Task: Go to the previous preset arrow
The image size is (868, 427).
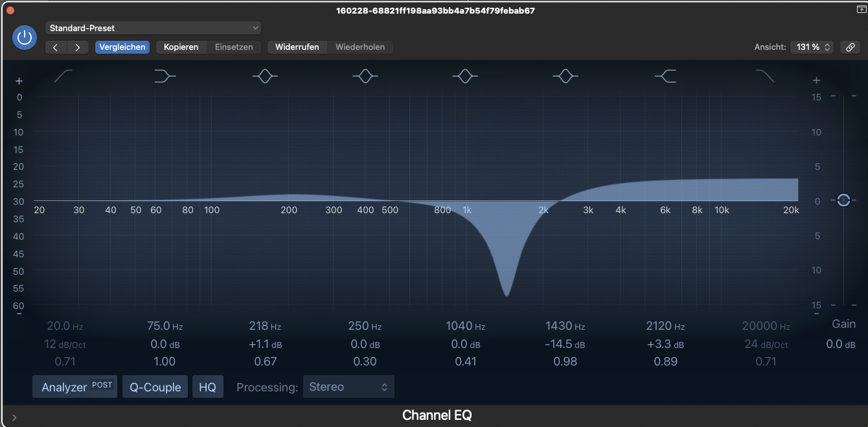Action: [56, 47]
